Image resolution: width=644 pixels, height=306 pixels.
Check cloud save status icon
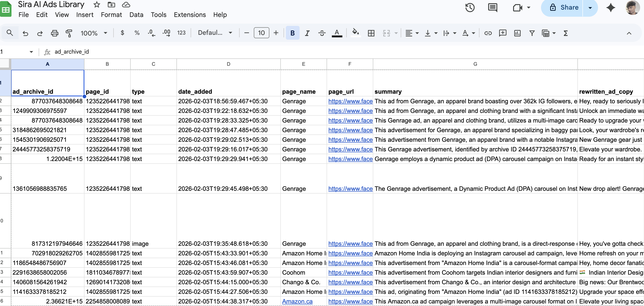[126, 5]
